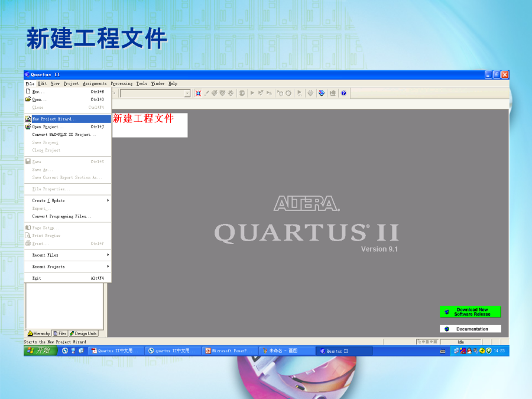Viewport: 532px width, 399px height.
Task: Click the new blank page icon beside New
Action: pyautogui.click(x=28, y=91)
